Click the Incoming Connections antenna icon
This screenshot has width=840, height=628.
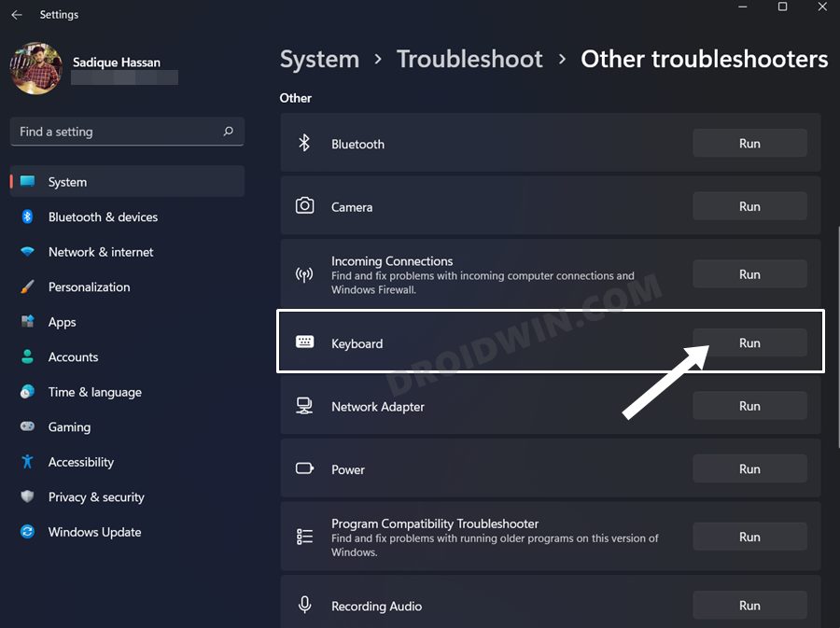[x=303, y=273]
